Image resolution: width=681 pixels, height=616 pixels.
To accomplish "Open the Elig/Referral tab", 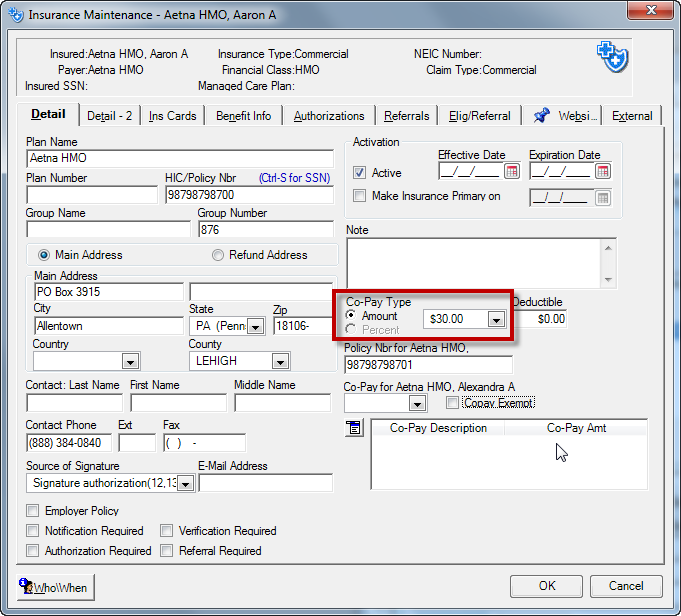I will tap(479, 116).
